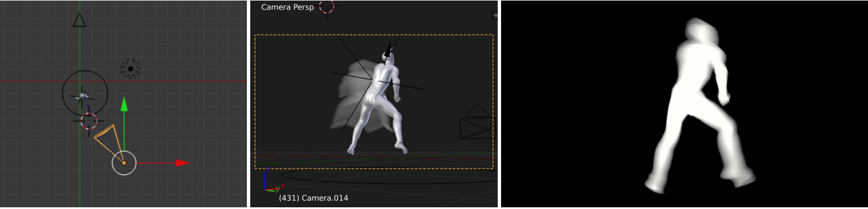Click the black ellipse curve below camera frame
The image size is (868, 209).
point(389,176)
